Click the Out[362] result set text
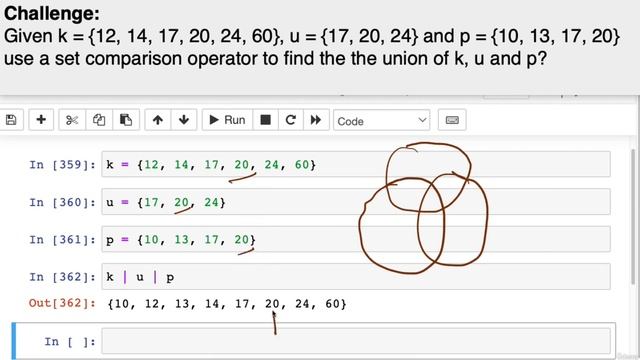This screenshot has width=640, height=360. click(x=227, y=304)
